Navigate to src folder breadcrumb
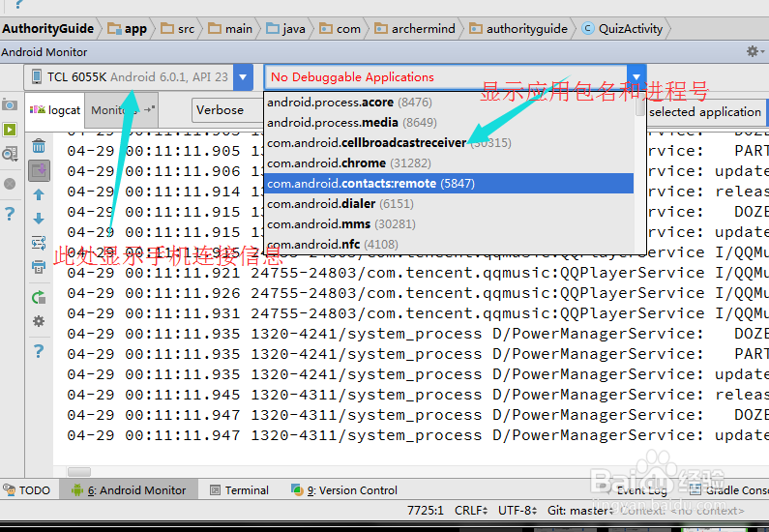 [178, 28]
